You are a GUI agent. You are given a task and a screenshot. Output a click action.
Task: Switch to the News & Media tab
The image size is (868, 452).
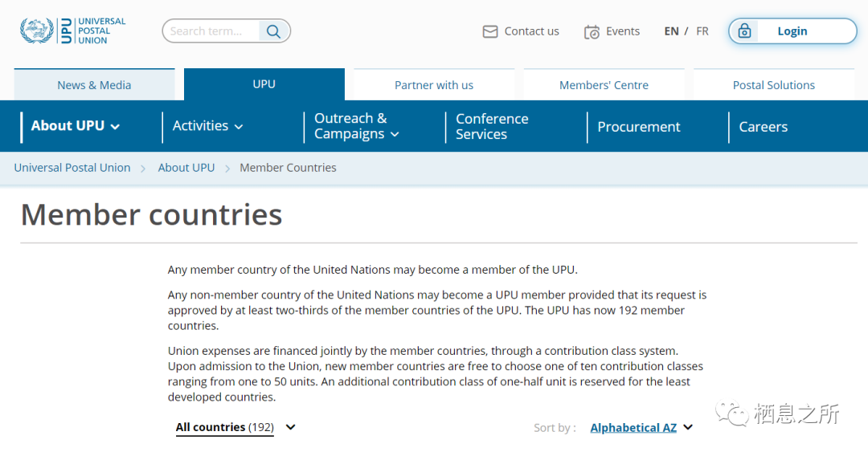tap(94, 85)
